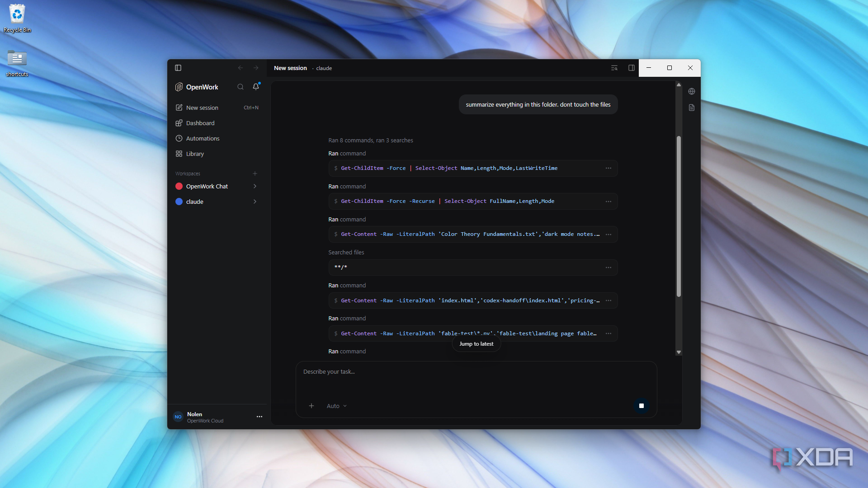
Task: Open notifications bell icon
Action: (x=256, y=87)
